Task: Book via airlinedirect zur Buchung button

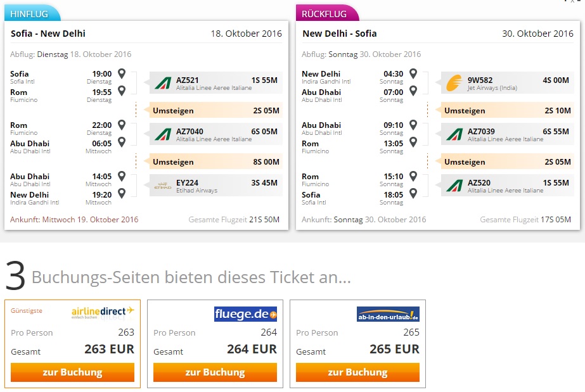Action: (x=72, y=372)
